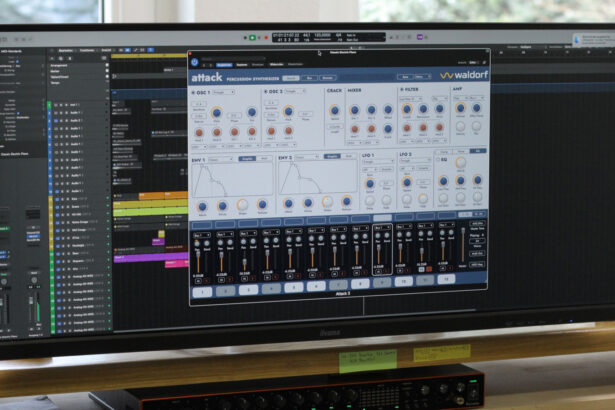Viewport: 615px width, 410px height.
Task: Click the Save button in Attack
Action: tap(405, 77)
